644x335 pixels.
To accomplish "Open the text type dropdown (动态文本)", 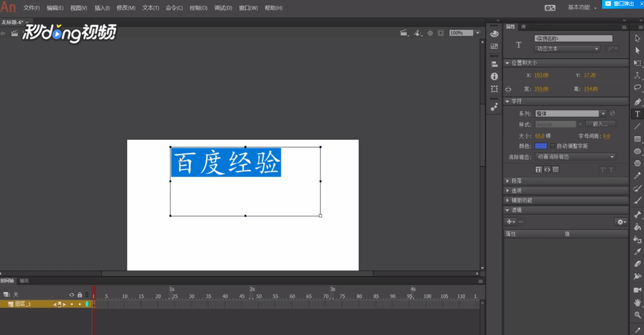I will click(567, 49).
